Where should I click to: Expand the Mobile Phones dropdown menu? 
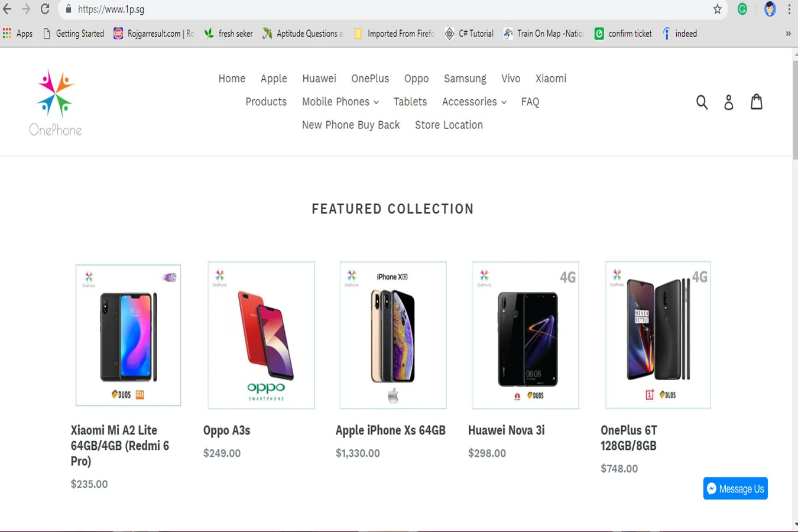[x=340, y=102]
